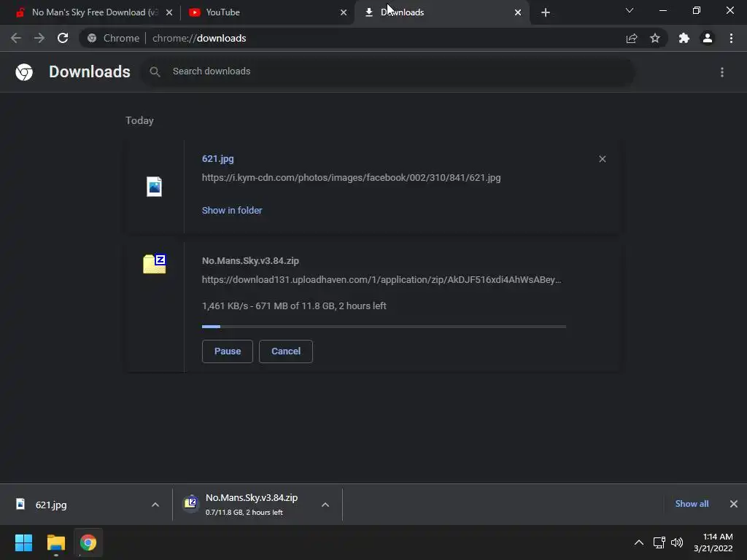Click Show all downloads link

pos(692,504)
